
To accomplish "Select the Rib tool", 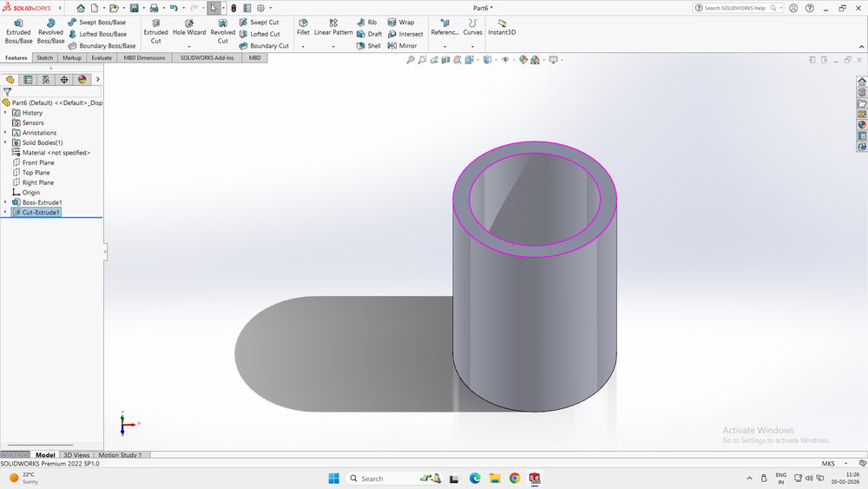I will pos(366,23).
